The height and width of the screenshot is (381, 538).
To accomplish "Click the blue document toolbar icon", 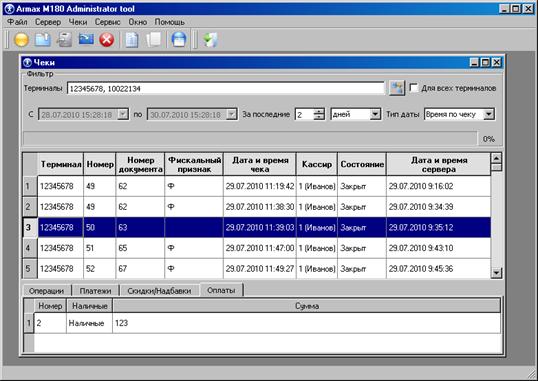I will coord(132,40).
